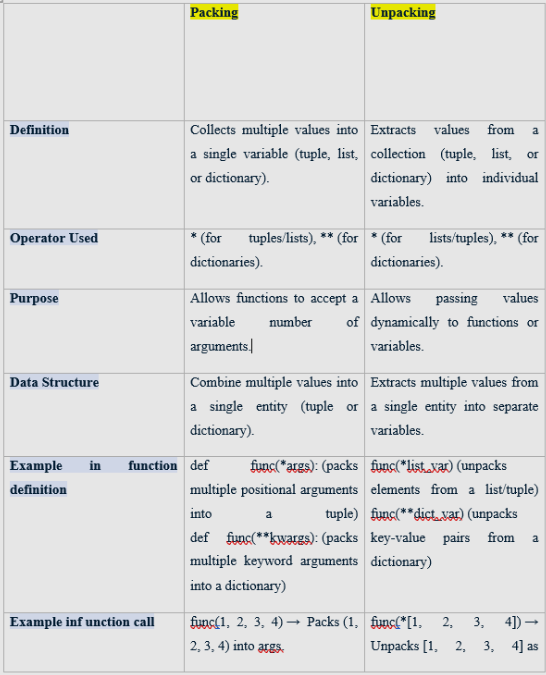The image size is (546, 675).
Task: Click the Example in function definition label
Action: pyautogui.click(x=93, y=477)
